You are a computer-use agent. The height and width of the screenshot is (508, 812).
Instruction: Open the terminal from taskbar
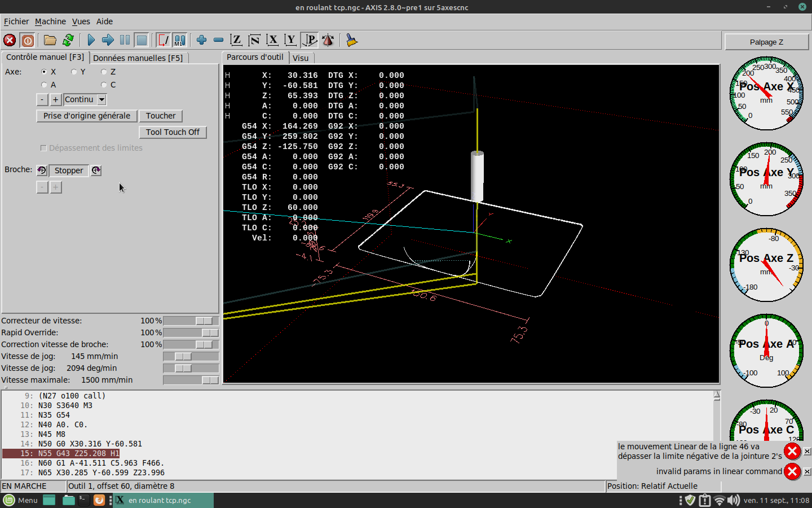84,500
